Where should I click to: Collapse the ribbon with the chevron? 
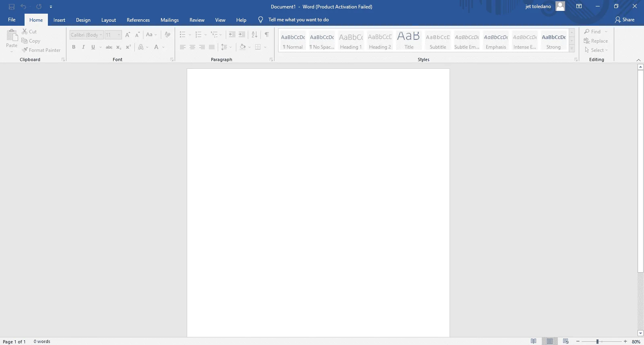(x=638, y=60)
